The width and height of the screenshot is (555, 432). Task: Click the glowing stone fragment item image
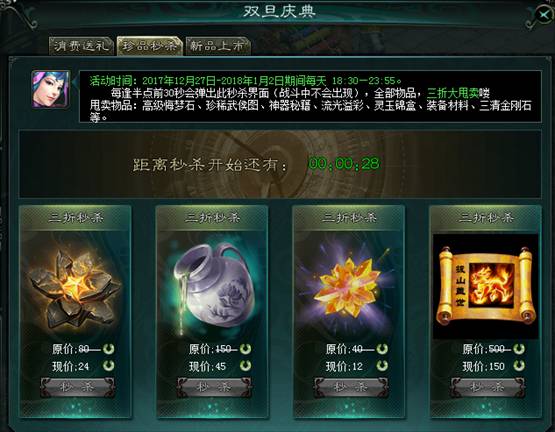pos(75,287)
